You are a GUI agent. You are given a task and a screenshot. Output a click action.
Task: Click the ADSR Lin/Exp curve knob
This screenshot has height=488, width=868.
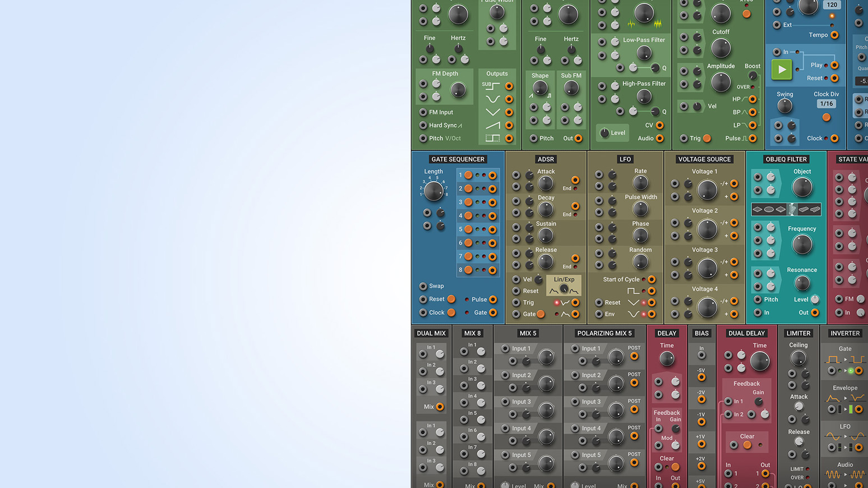(564, 289)
